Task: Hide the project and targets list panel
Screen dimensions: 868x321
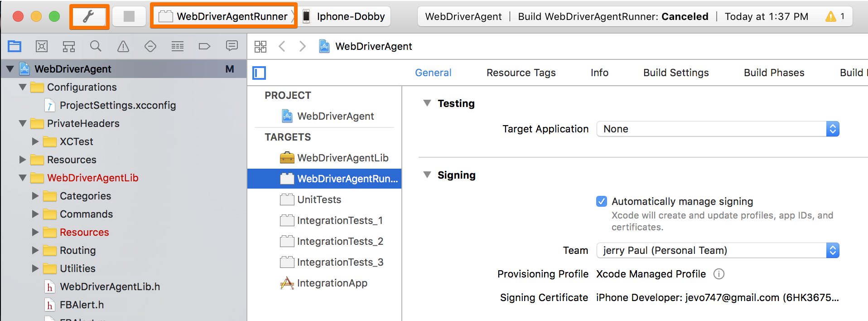Action: click(x=259, y=73)
